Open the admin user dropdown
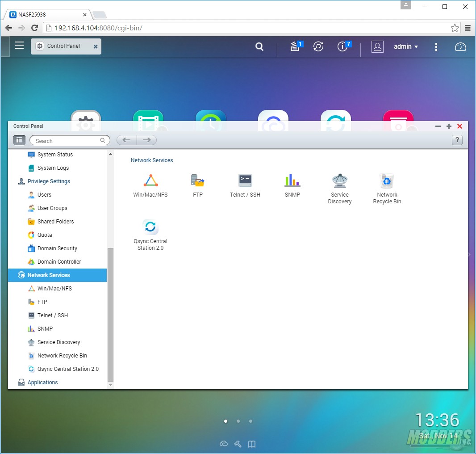This screenshot has height=454, width=476. tap(406, 46)
